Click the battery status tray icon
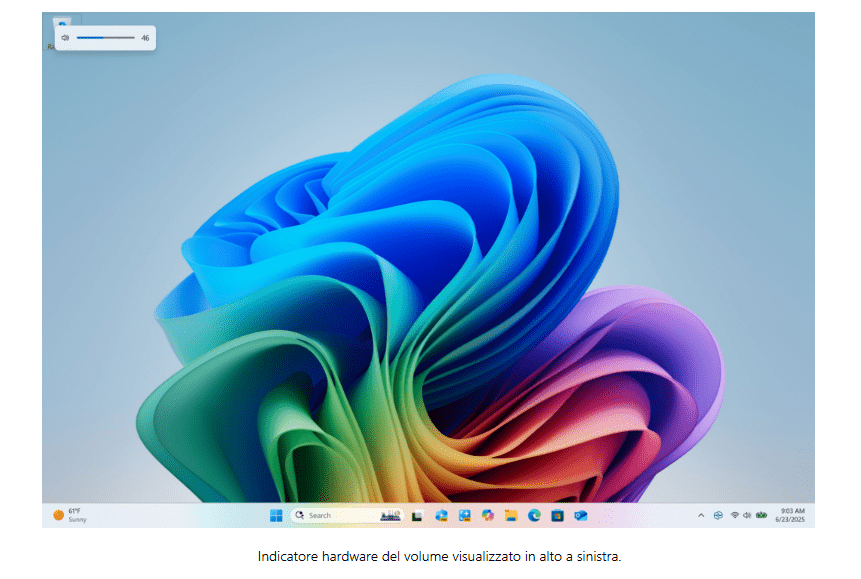 761,515
